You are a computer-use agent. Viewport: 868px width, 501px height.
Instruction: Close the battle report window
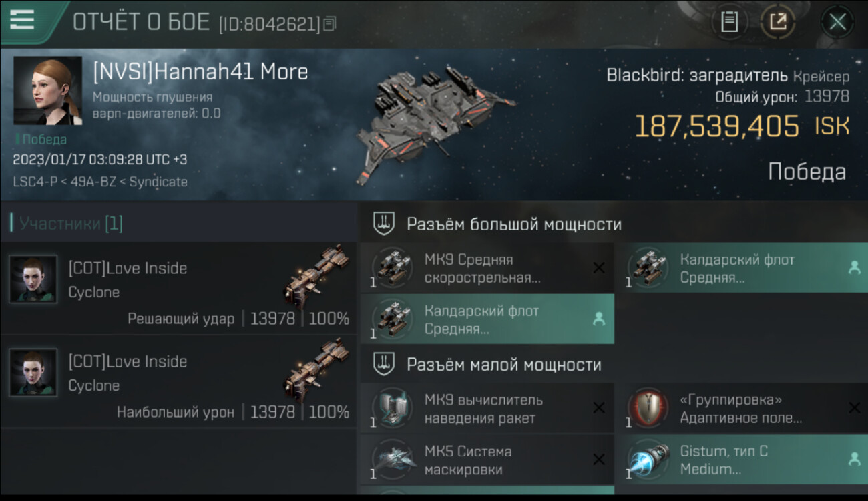click(x=837, y=22)
